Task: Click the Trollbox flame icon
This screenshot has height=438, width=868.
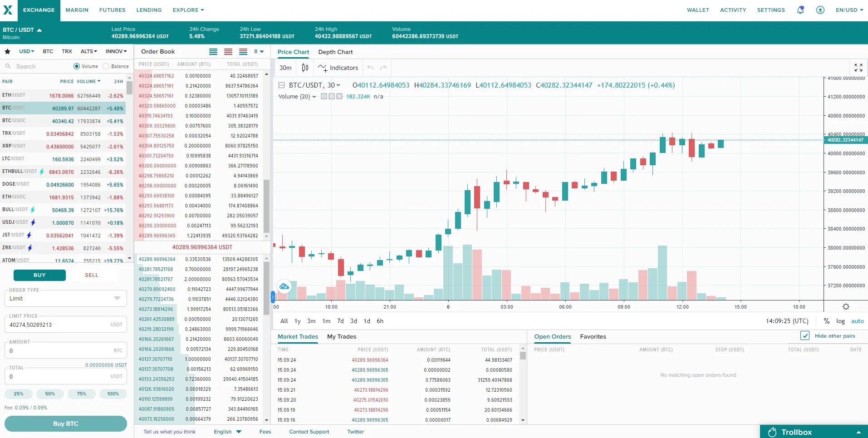Action: (x=772, y=432)
